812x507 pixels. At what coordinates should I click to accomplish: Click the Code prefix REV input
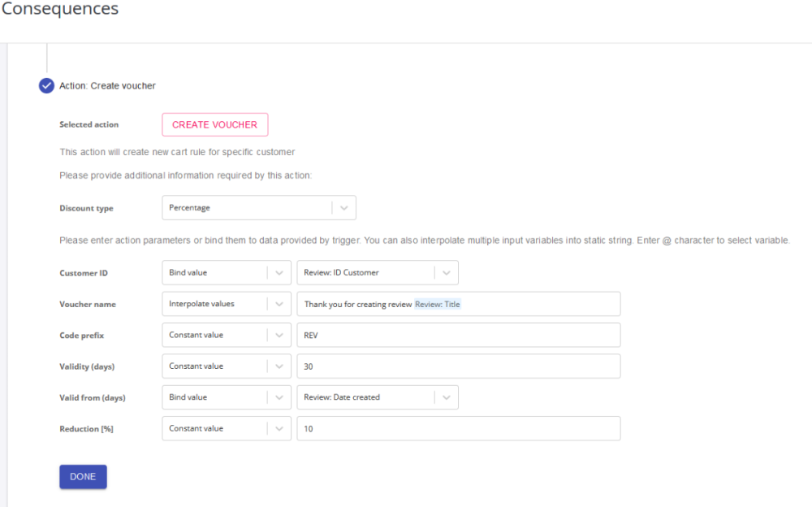458,335
